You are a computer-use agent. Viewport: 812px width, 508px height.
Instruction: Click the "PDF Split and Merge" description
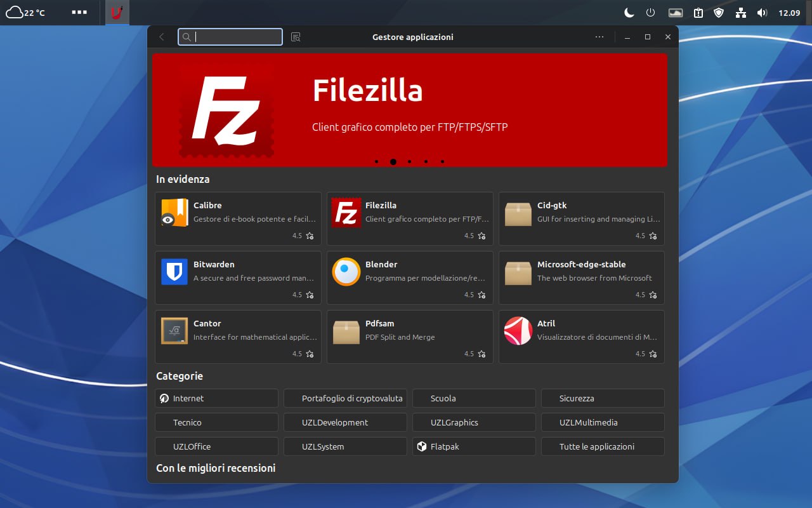400,337
